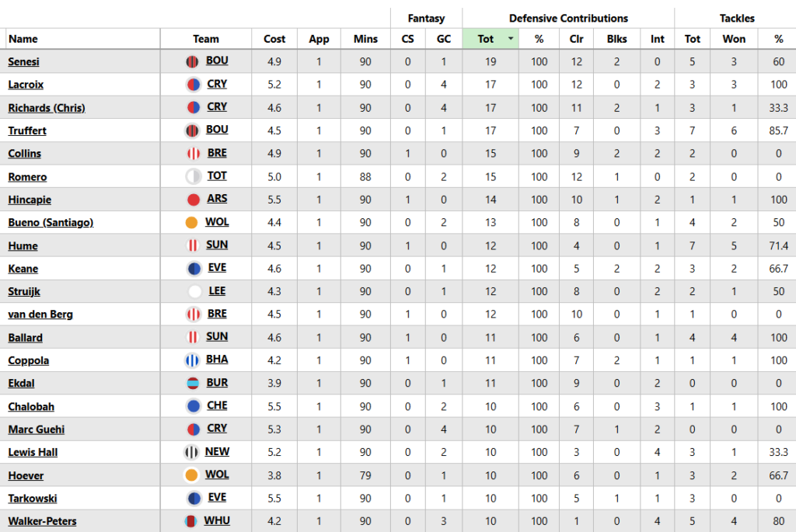Sort by the Mins column header
Screen dimensions: 796x532
[365, 39]
